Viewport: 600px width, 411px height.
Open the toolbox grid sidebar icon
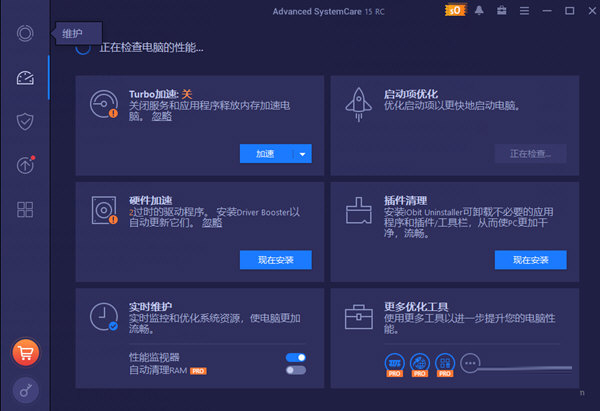[x=25, y=210]
